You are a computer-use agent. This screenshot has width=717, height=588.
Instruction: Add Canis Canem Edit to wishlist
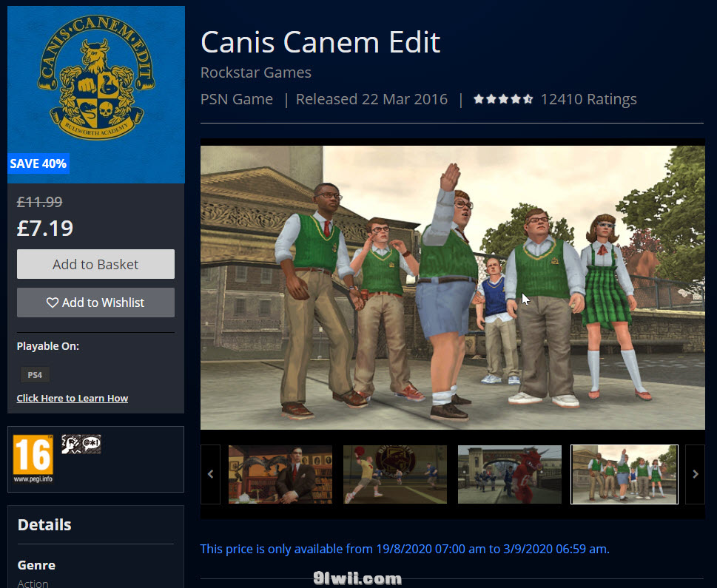[x=95, y=303]
